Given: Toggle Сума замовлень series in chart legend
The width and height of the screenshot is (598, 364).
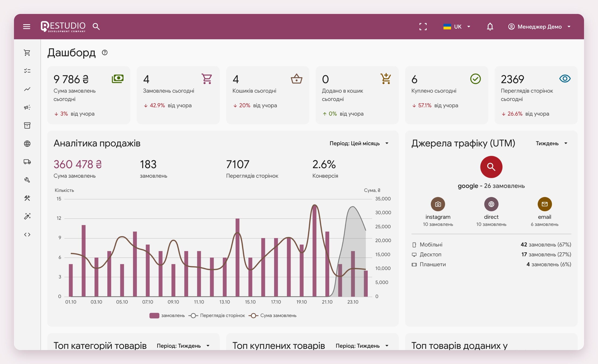Looking at the screenshot, I should [272, 316].
